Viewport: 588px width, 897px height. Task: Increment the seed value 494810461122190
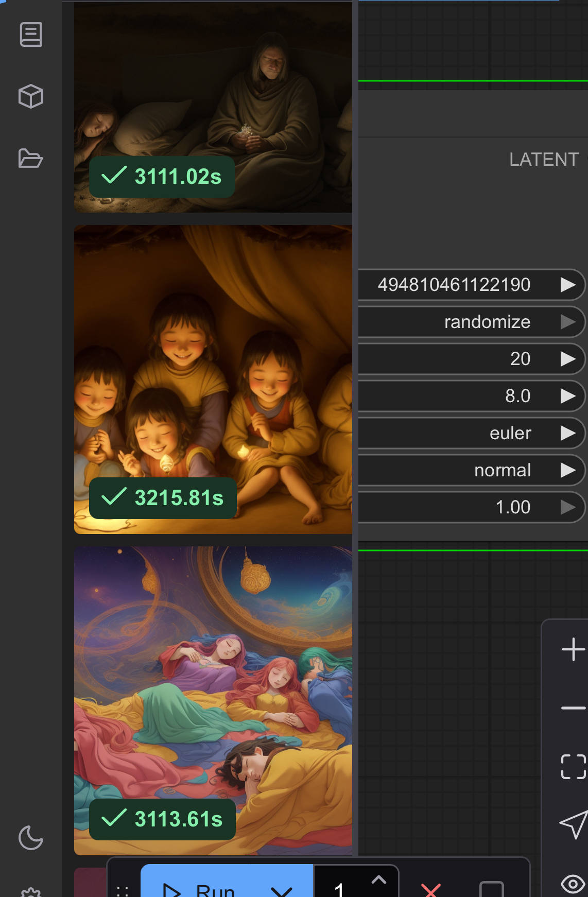[568, 285]
